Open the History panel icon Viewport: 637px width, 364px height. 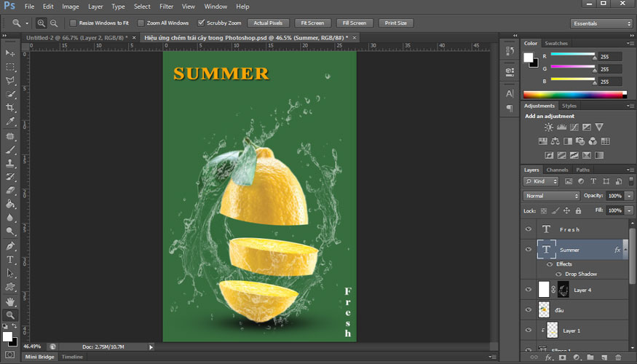tap(510, 51)
